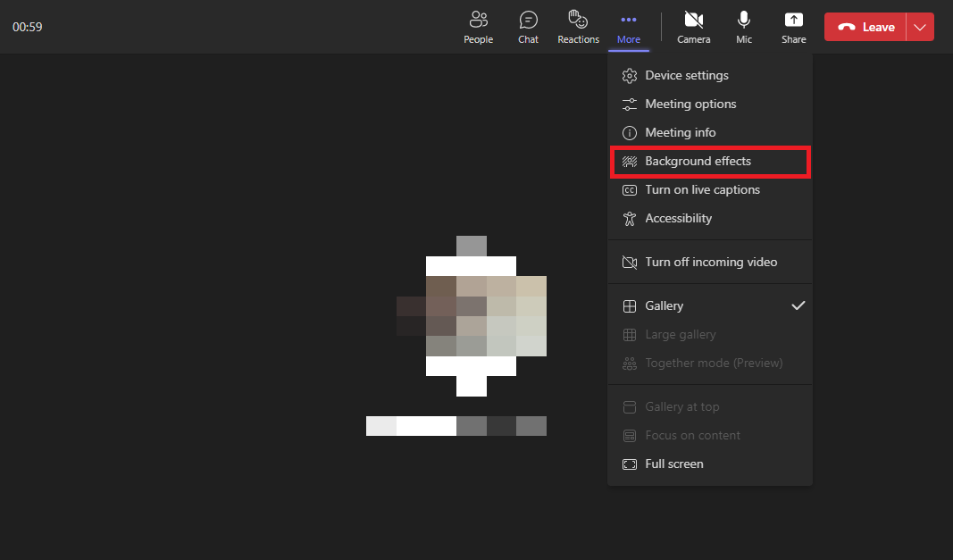Viewport: 953px width, 560px height.
Task: Click the More three-dots icon
Action: pos(629,20)
